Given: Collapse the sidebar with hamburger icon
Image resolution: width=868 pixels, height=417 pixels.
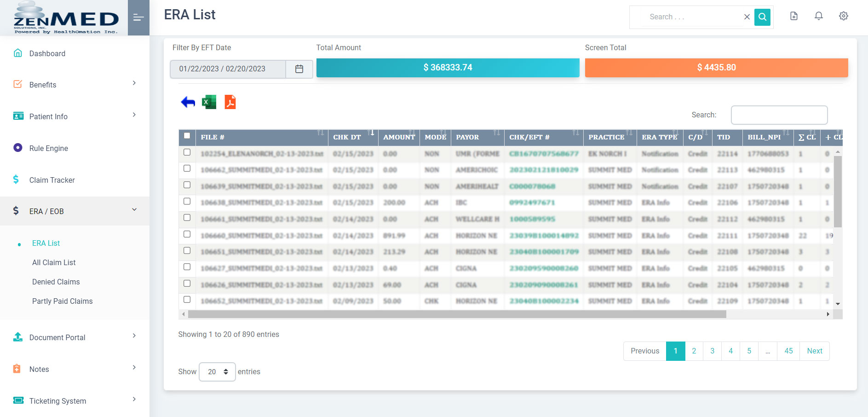Looking at the screenshot, I should (138, 17).
